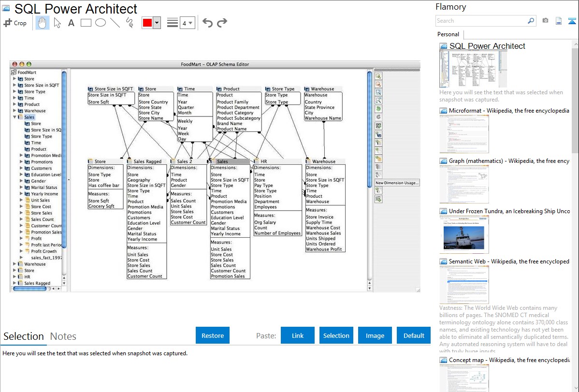The image size is (579, 392).
Task: Click the zoom in toolbar icon
Action: [378, 76]
